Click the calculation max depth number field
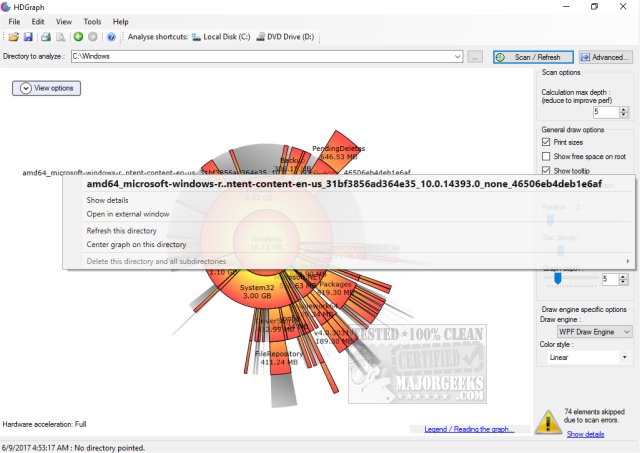The width and height of the screenshot is (640, 453). (606, 112)
